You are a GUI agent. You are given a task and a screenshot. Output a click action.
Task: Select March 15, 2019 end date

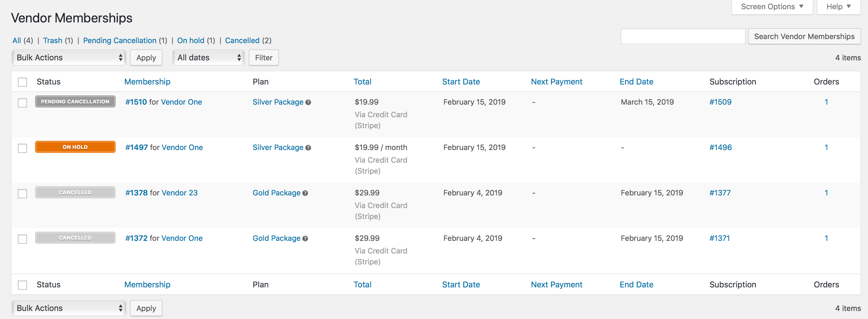pyautogui.click(x=647, y=102)
